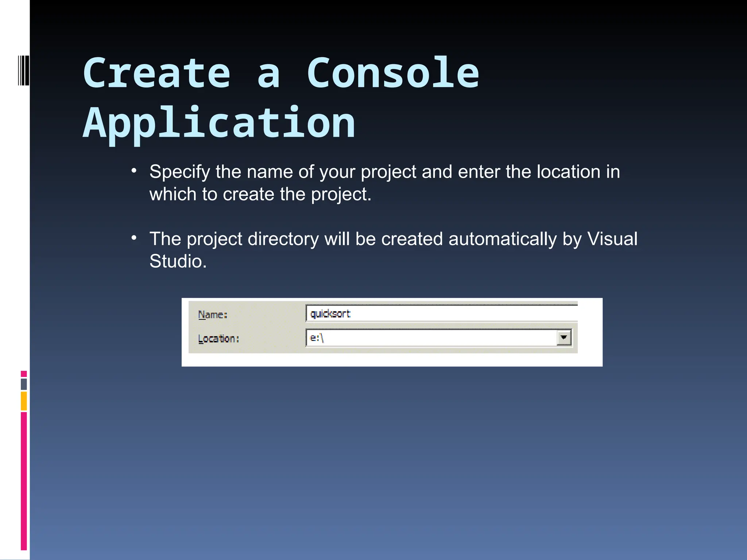The height and width of the screenshot is (560, 747).
Task: Click the Location field showing e:\
Action: (x=439, y=338)
